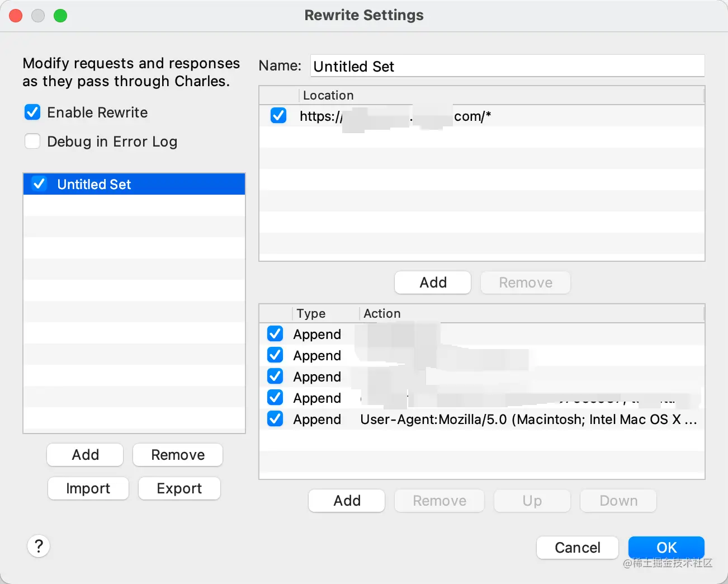Enable the Debug in Error Log checkbox

pyautogui.click(x=32, y=141)
